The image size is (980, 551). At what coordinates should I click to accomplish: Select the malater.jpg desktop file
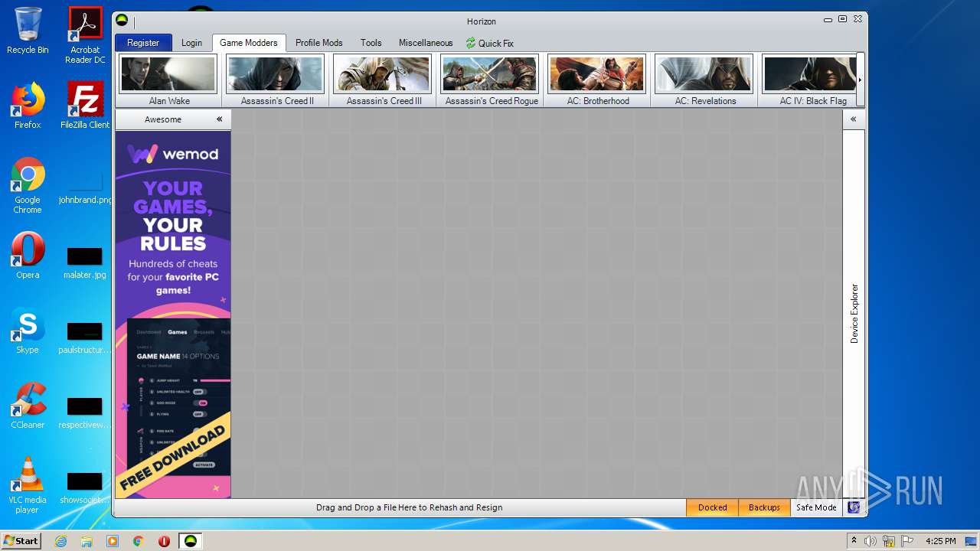pos(85,262)
